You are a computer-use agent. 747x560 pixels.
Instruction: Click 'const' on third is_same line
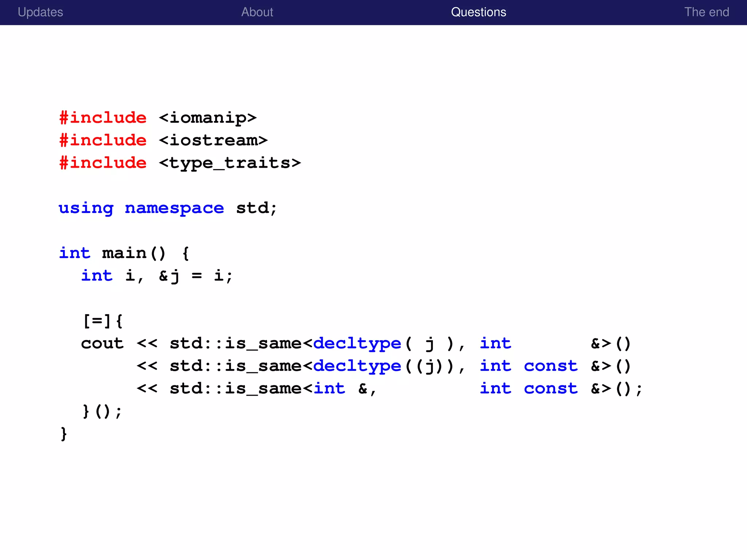550,389
